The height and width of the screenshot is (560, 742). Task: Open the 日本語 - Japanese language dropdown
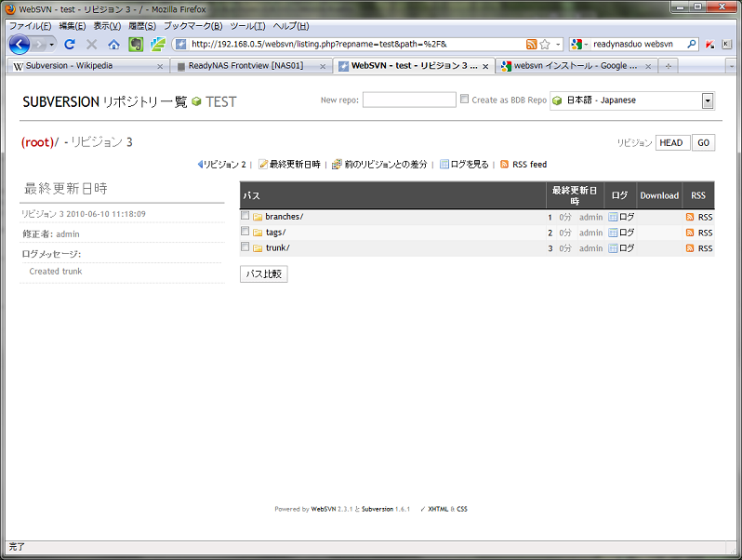coord(632,100)
